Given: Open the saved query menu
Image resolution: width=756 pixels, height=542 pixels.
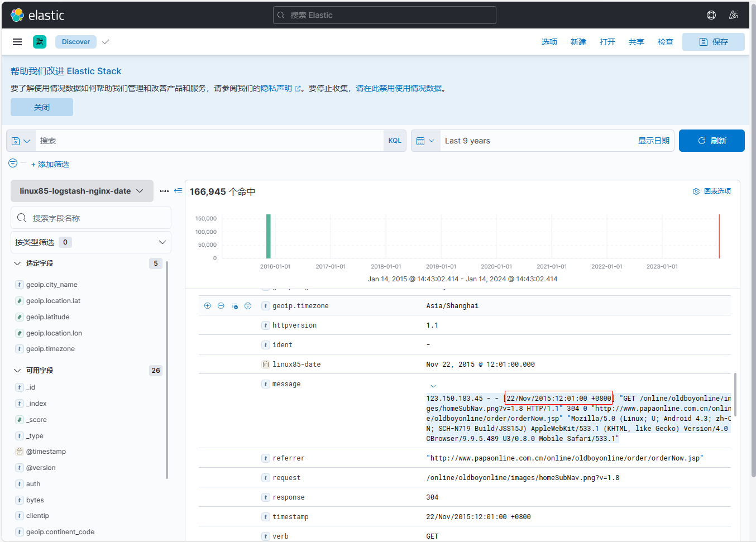Looking at the screenshot, I should coord(21,141).
